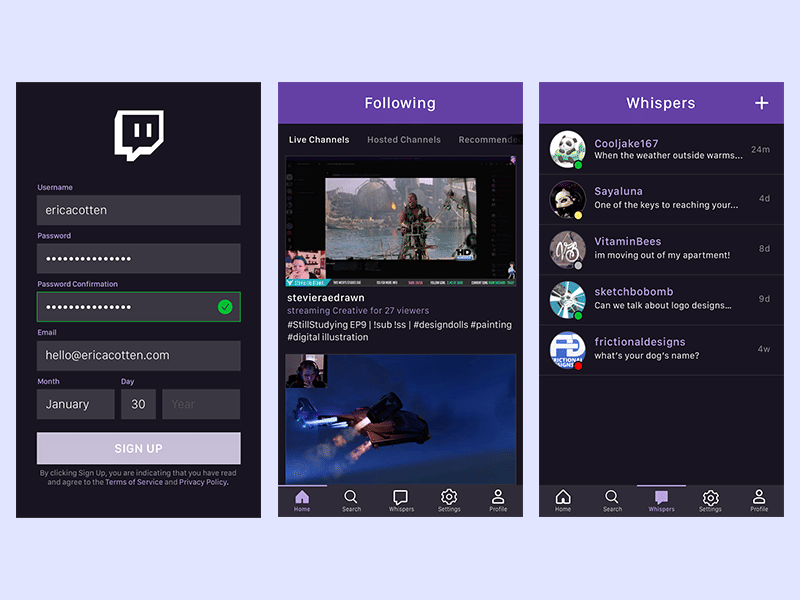The height and width of the screenshot is (600, 800).
Task: Open Settings from the Following screen's bottom bar
Action: pyautogui.click(x=449, y=500)
